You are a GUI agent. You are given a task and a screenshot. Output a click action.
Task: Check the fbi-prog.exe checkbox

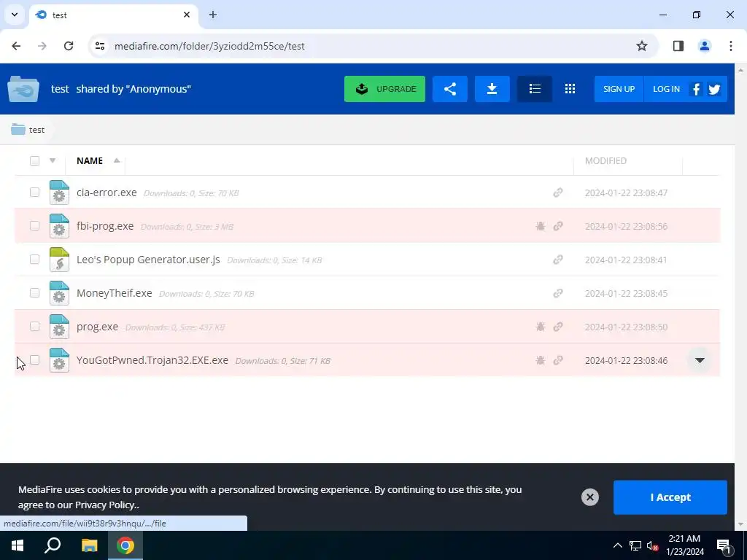click(34, 226)
